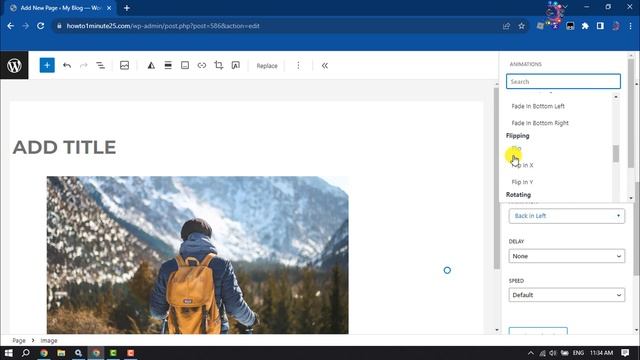Insert a link on the image
This screenshot has height=360, width=640.
coord(202,65)
